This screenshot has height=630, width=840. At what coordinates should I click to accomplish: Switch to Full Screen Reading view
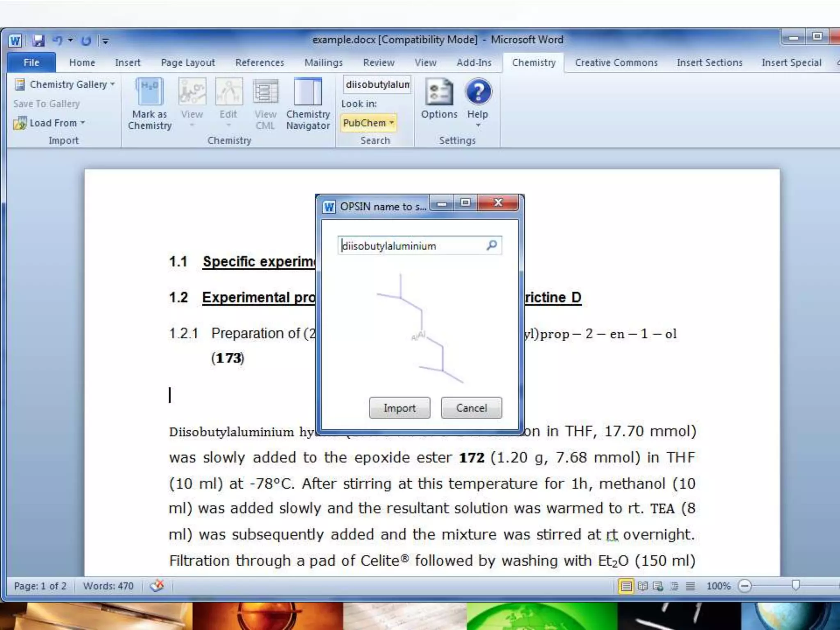click(x=642, y=586)
